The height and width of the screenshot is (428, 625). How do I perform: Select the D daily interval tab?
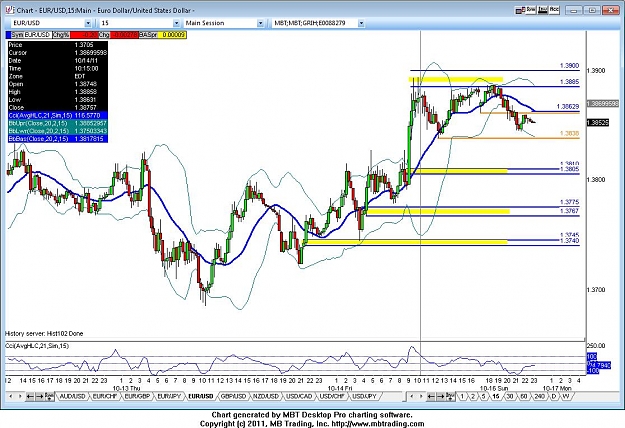coord(554,397)
